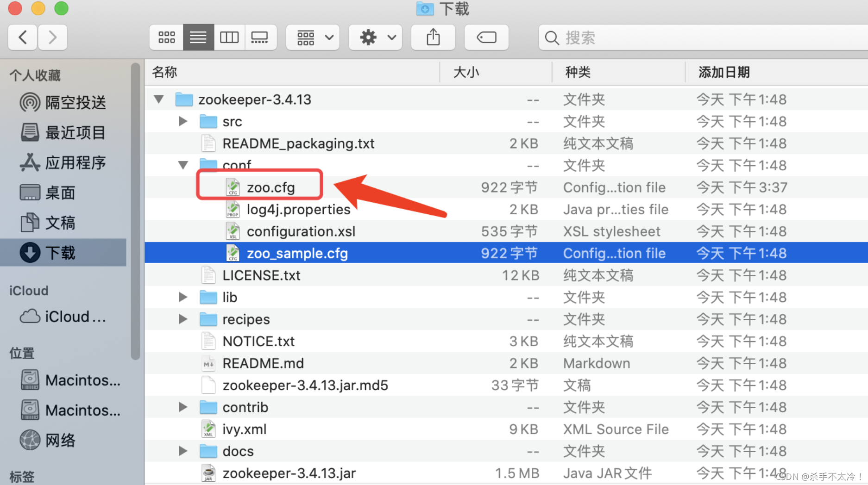Collapse the zookeeper-3.4.13 folder
The height and width of the screenshot is (485, 868).
[159, 99]
